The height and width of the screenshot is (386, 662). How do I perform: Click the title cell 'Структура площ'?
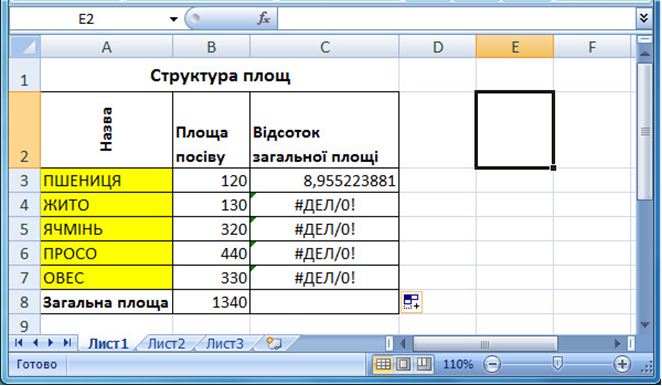tap(220, 75)
